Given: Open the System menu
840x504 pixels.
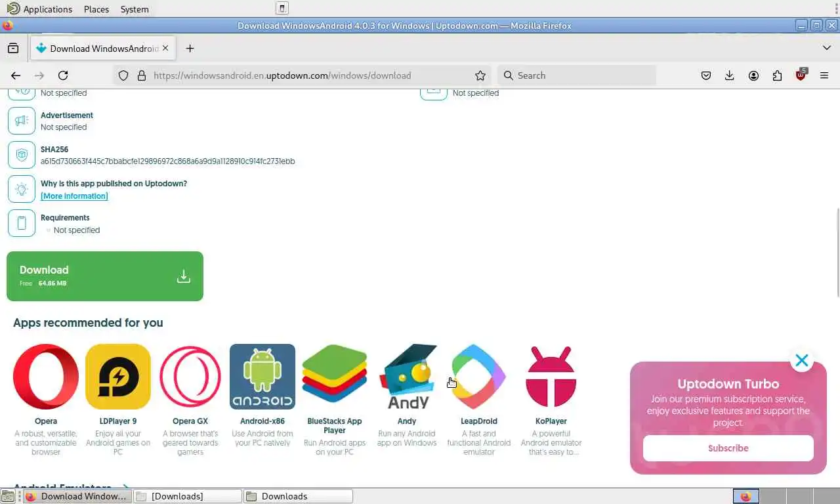Looking at the screenshot, I should tap(135, 9).
